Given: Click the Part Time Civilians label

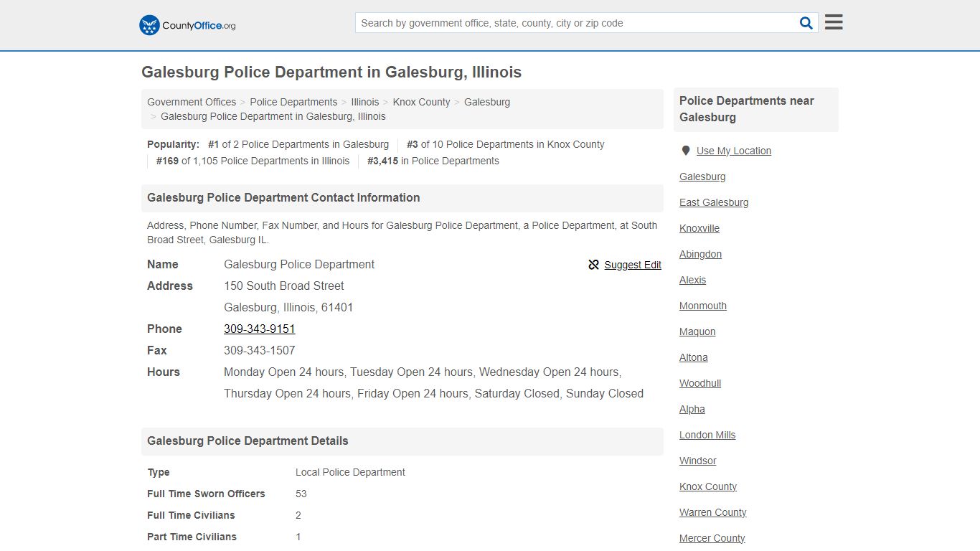Looking at the screenshot, I should 192,537.
